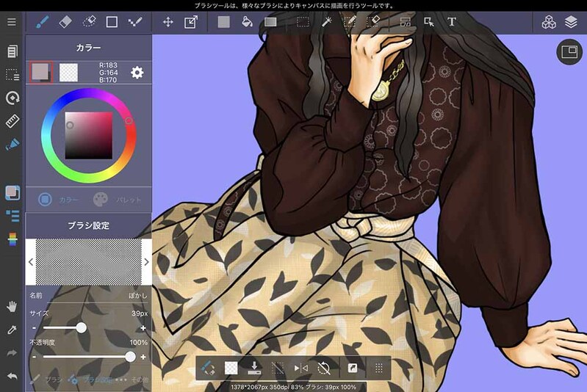Switch to the その他 bottom tab
The height and width of the screenshot is (392, 587).
132,380
